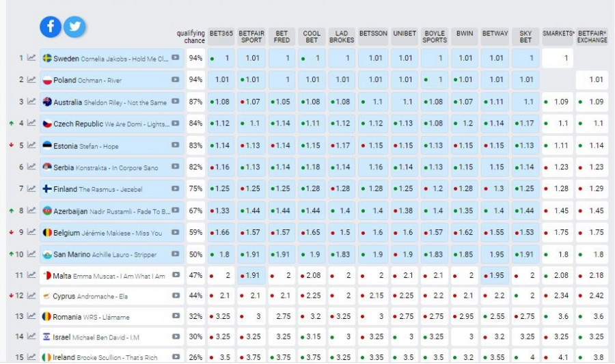
Task: Click Azerbaijan Nadir Rustamli entry link
Action: pos(109,211)
